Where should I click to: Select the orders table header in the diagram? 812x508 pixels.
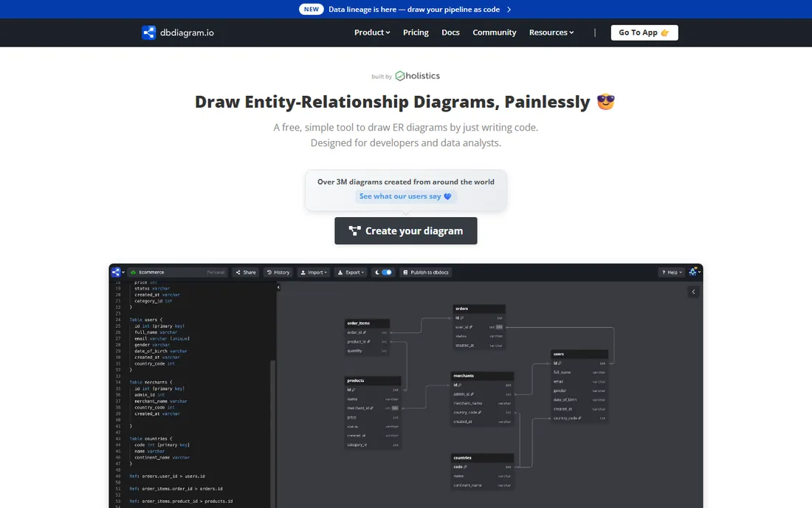[479, 309]
